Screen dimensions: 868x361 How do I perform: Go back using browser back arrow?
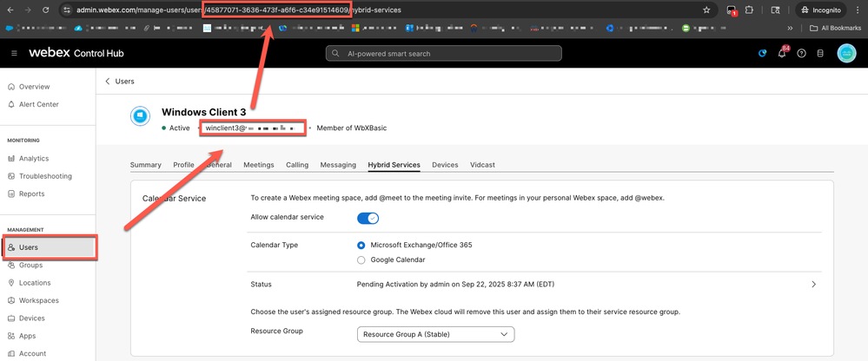(10, 10)
